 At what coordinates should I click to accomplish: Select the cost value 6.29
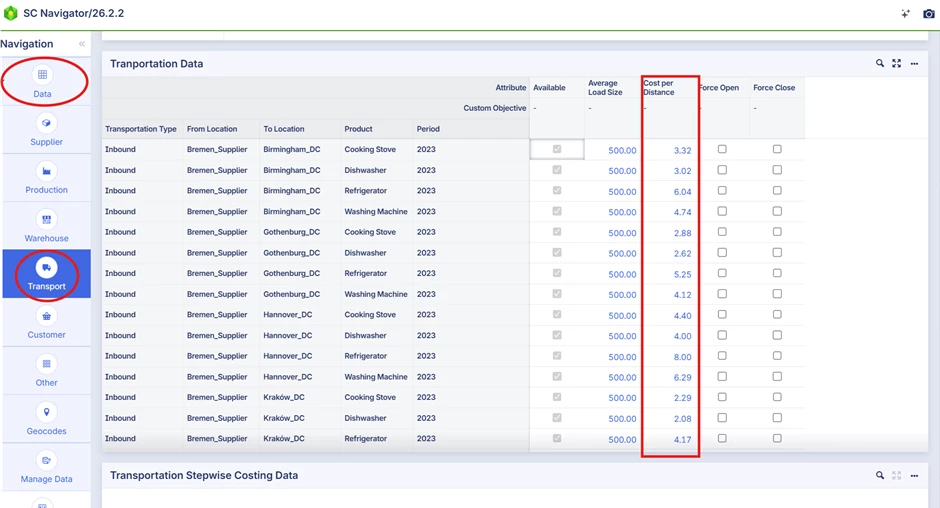tap(682, 377)
